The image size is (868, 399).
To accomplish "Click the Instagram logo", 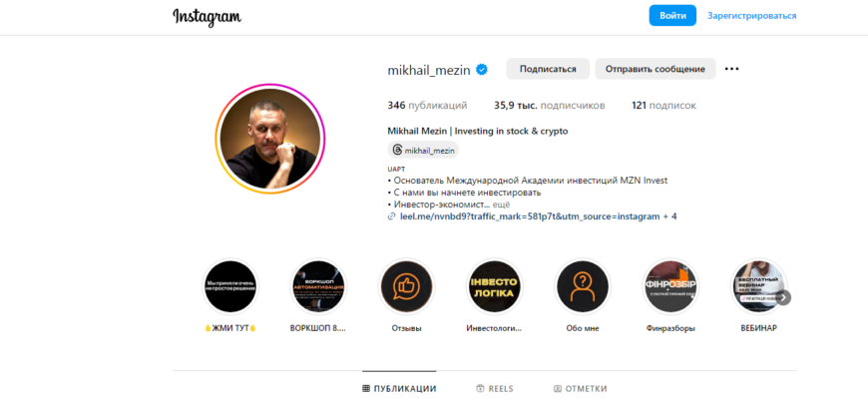I will click(x=208, y=16).
